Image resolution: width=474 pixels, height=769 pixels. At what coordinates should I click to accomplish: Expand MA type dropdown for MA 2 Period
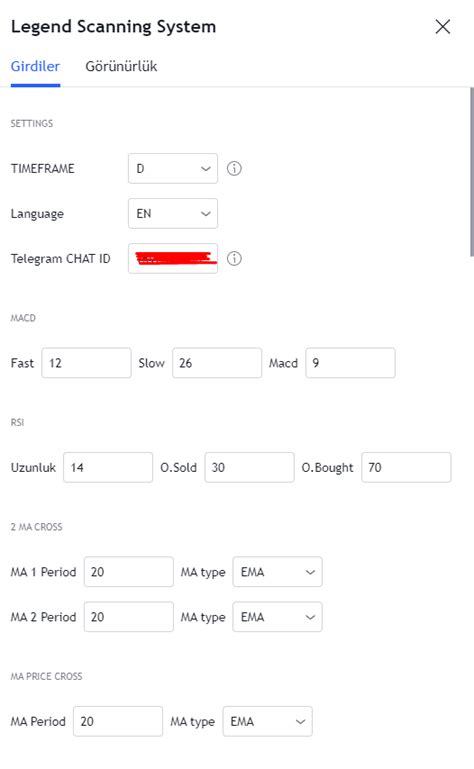tap(277, 617)
